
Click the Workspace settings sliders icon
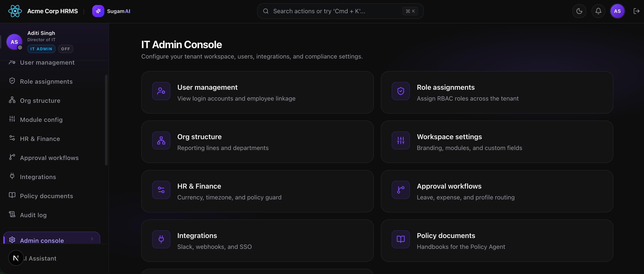coord(401,141)
